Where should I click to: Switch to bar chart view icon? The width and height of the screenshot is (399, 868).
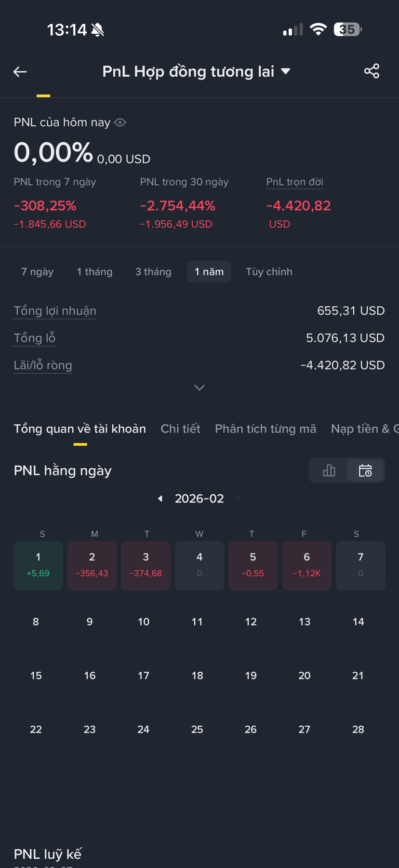point(329,470)
